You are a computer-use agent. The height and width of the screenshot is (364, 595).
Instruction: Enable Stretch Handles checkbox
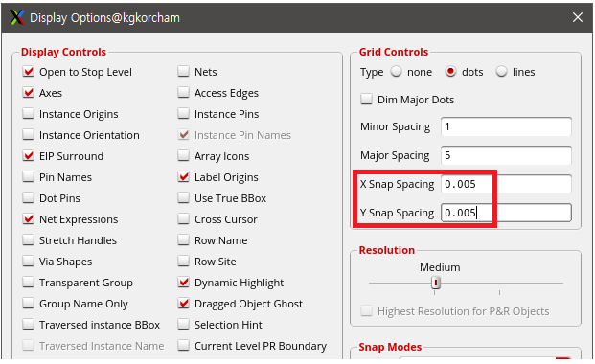[28, 239]
